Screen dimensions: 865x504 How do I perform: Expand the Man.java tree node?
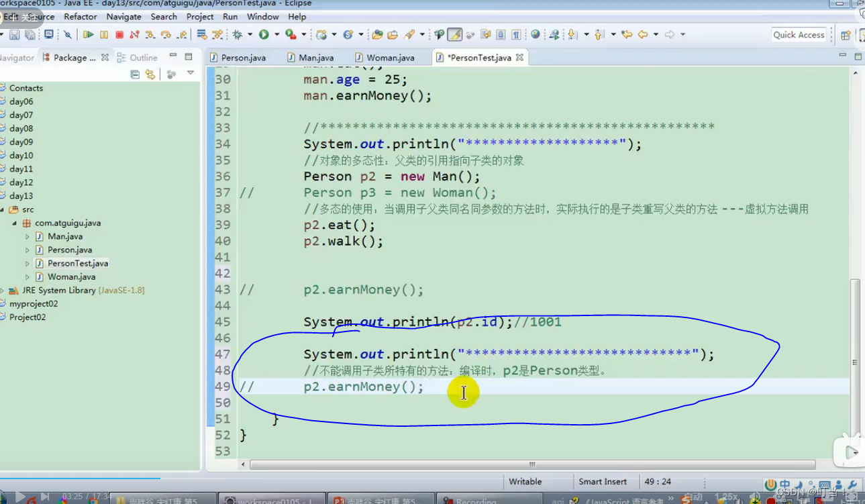pos(28,236)
